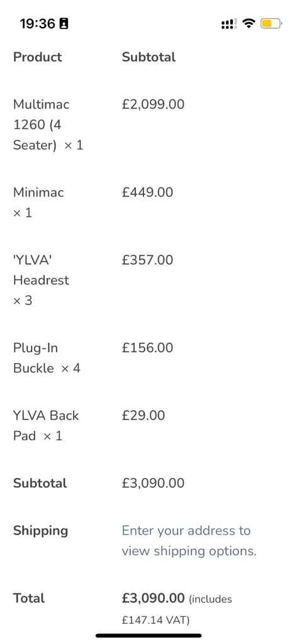Image resolution: width=297 pixels, height=644 pixels.
Task: Tap the home indicator bar at the bottom
Action: click(148, 636)
